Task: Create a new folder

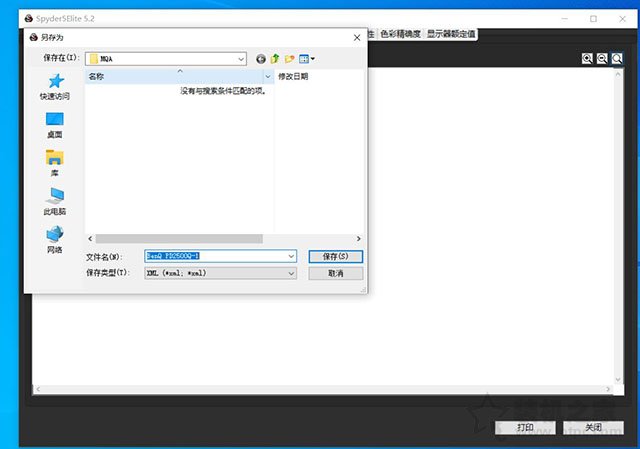Action: coord(289,59)
